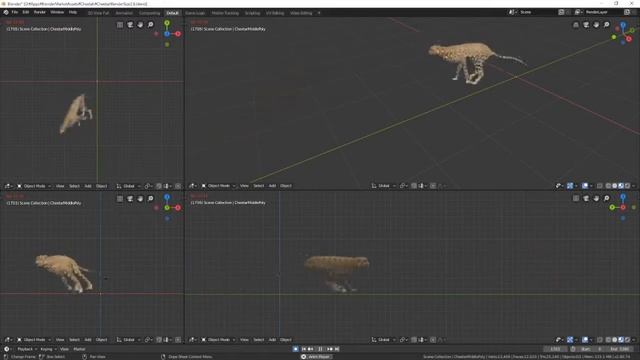Toggle gizmo display in top-right viewport header
640x360 pixels.
coord(570,186)
